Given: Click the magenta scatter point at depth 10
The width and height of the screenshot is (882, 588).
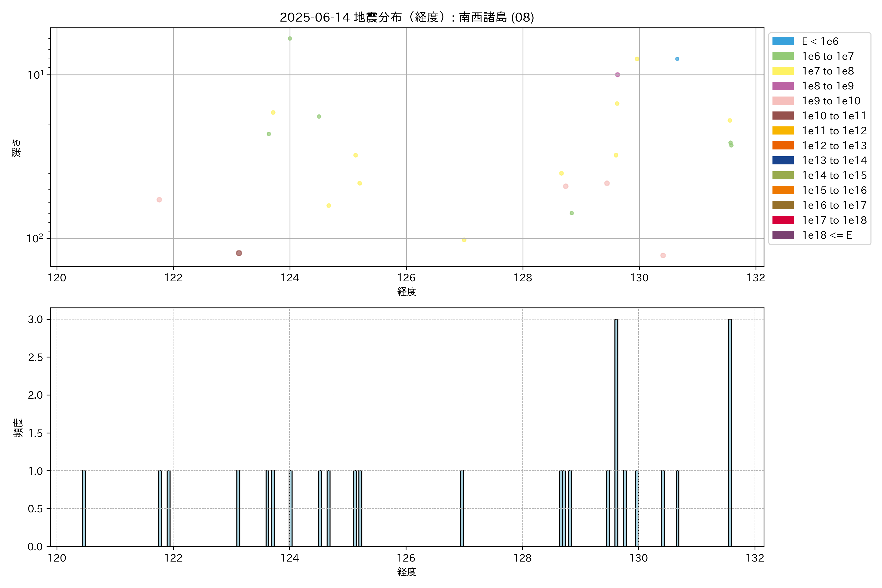Looking at the screenshot, I should tap(617, 75).
